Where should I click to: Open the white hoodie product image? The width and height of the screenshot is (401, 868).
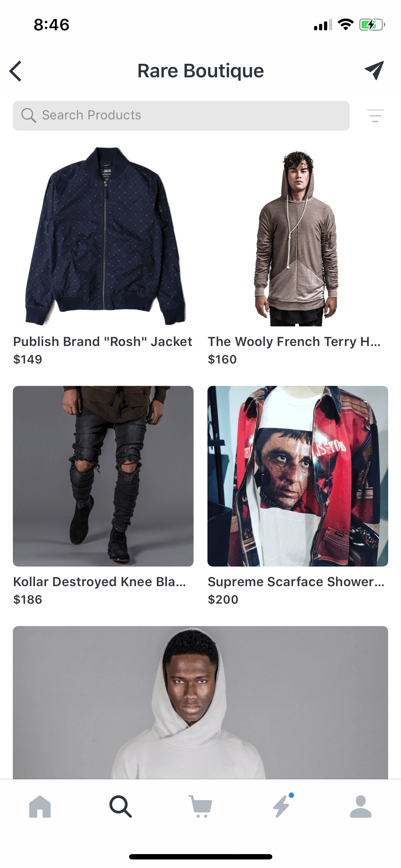200,702
